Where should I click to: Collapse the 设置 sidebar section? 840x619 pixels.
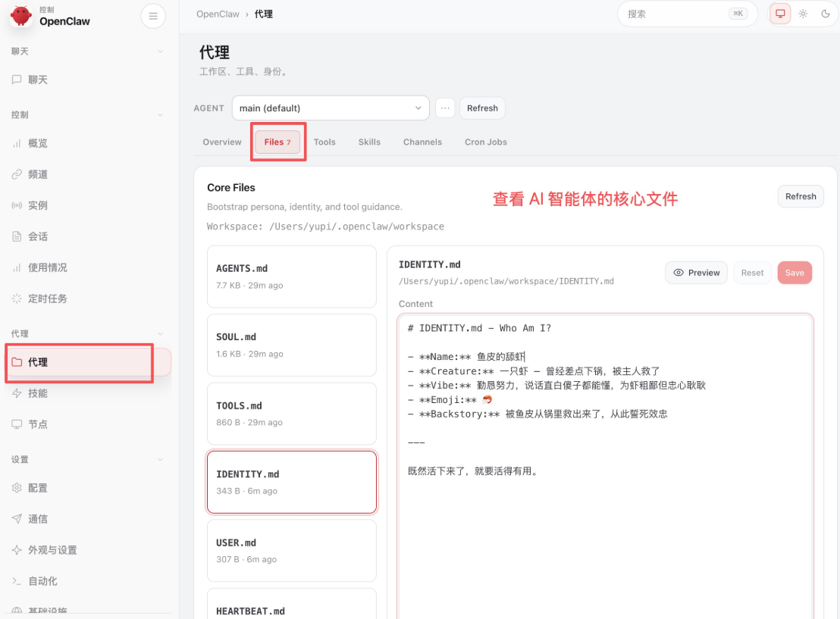(160, 460)
